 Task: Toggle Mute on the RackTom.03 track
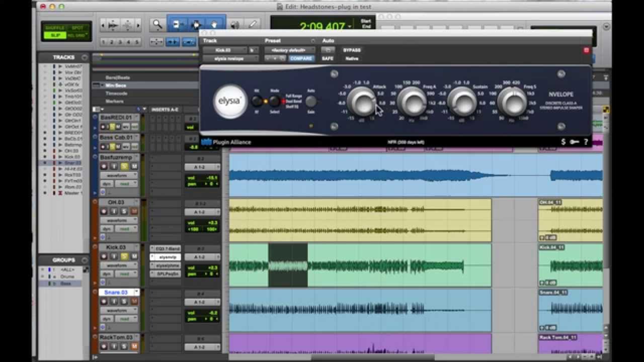[x=134, y=346]
